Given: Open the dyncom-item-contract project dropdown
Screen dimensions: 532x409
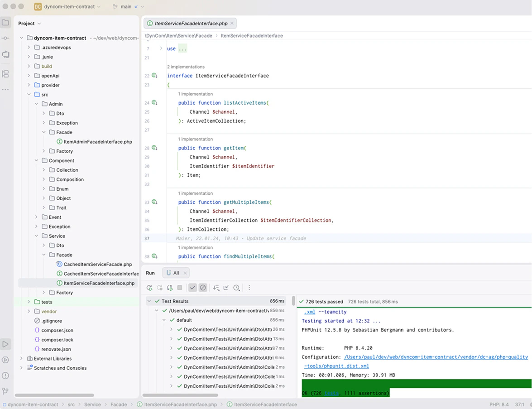Looking at the screenshot, I should click(x=72, y=6).
